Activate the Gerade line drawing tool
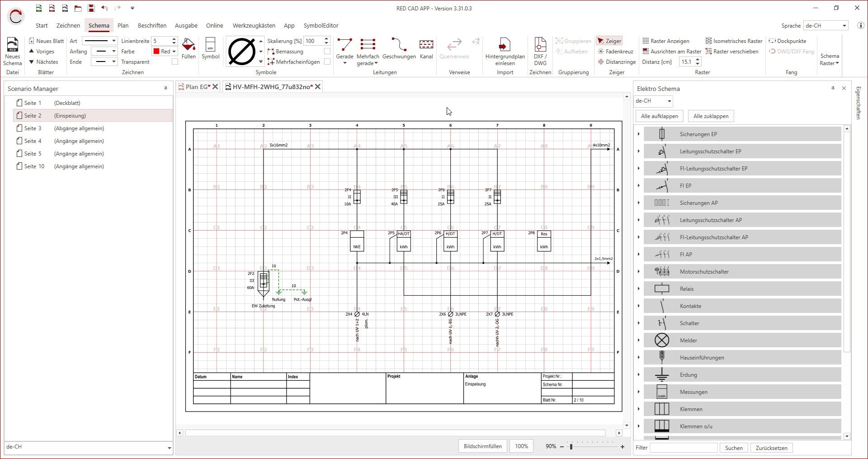This screenshot has width=868, height=459. click(x=345, y=47)
